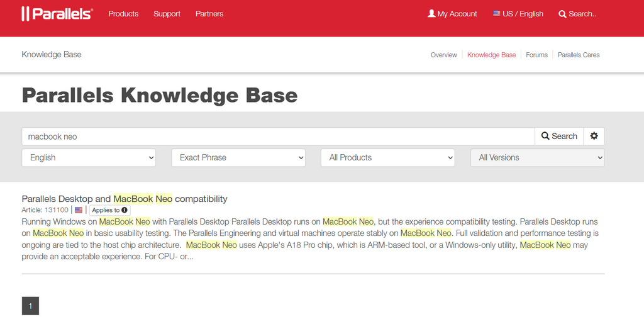644x319 pixels.
Task: Open the Exact Phrase match dropdown
Action: pos(238,157)
